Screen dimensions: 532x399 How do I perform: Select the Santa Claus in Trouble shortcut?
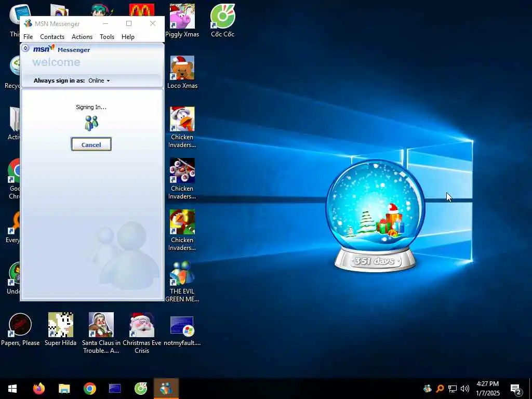(x=101, y=333)
